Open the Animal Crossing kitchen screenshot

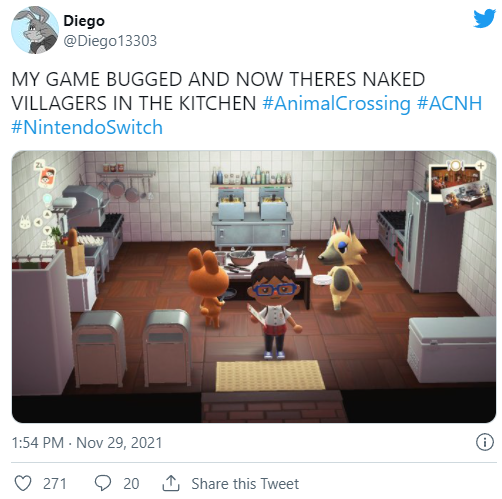[x=254, y=287]
